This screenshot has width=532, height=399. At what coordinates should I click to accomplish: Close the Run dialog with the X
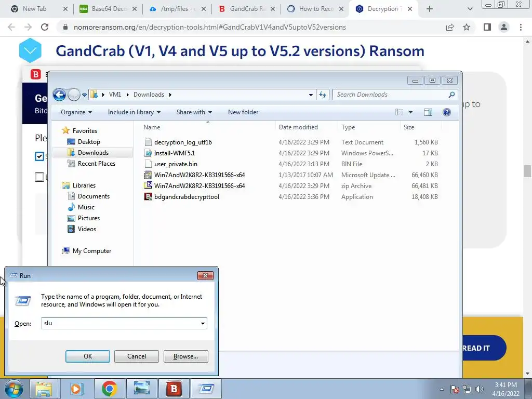(x=205, y=275)
